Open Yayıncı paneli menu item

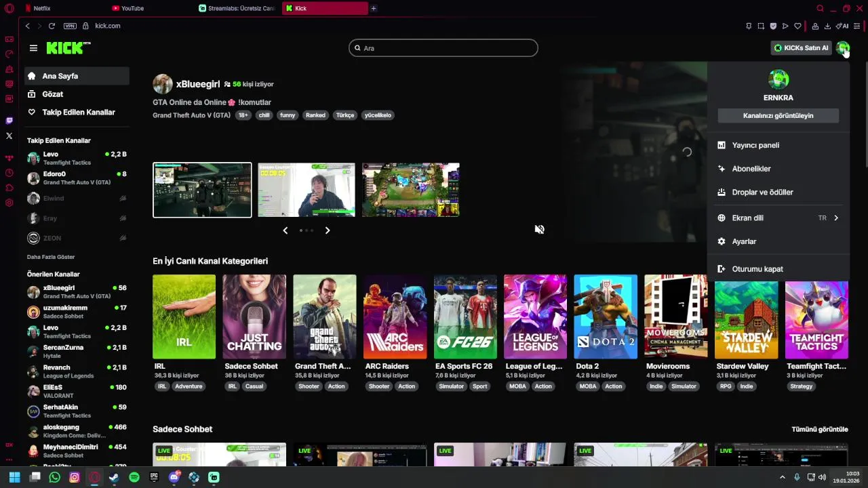pyautogui.click(x=778, y=145)
